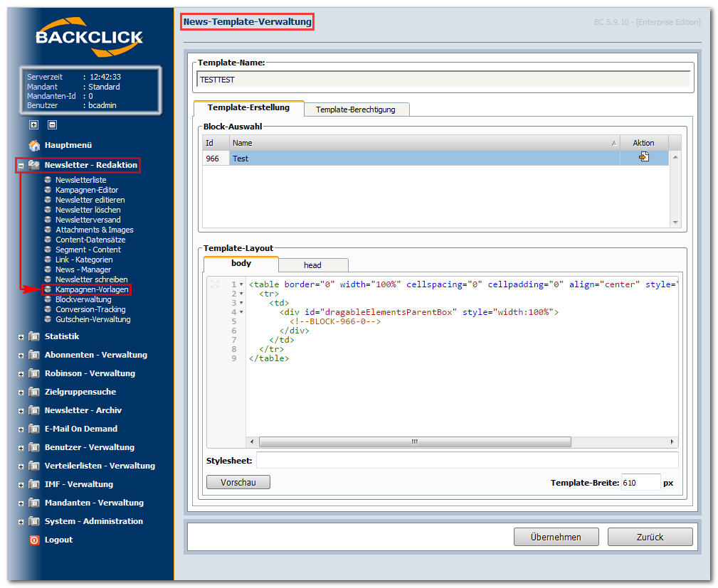Click the insert-block action icon for Test

[x=644, y=157]
